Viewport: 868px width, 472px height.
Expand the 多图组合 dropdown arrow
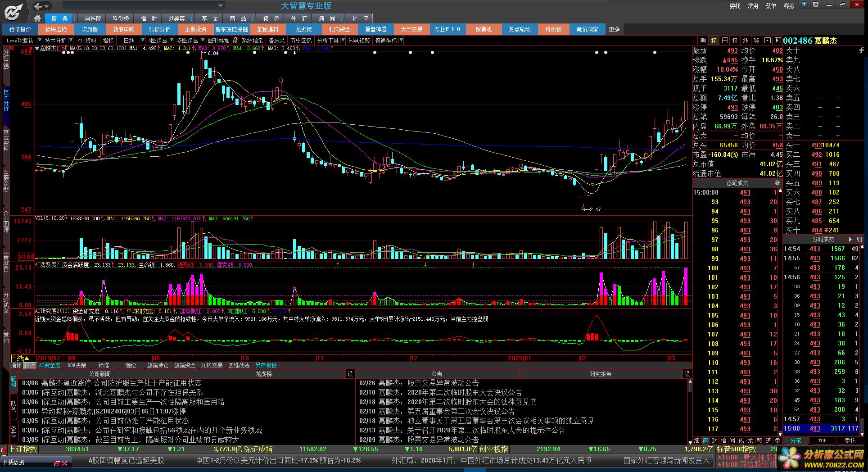point(202,41)
